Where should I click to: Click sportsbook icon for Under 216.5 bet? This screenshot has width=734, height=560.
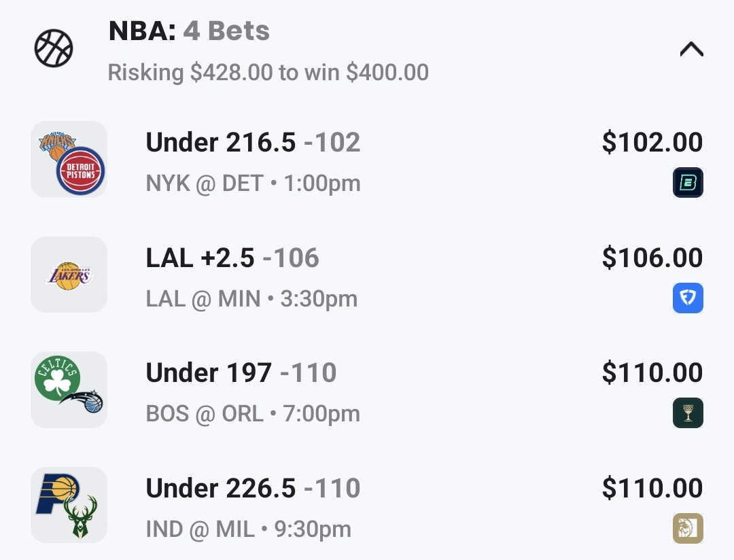click(688, 183)
